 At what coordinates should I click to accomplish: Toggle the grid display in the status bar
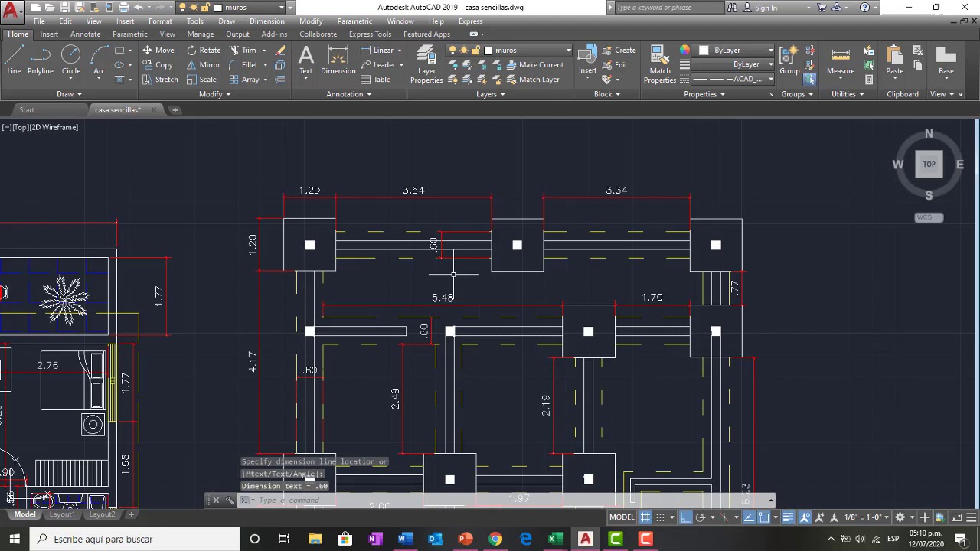click(645, 517)
